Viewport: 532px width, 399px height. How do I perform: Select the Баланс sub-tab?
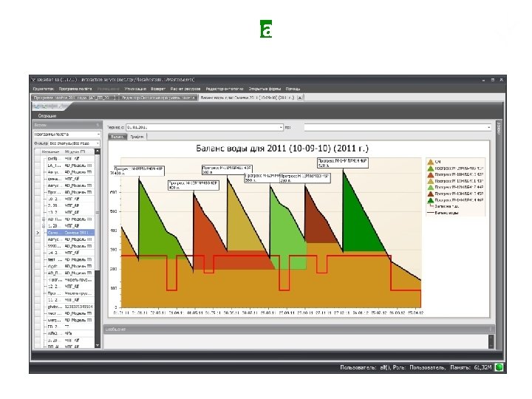[117, 137]
